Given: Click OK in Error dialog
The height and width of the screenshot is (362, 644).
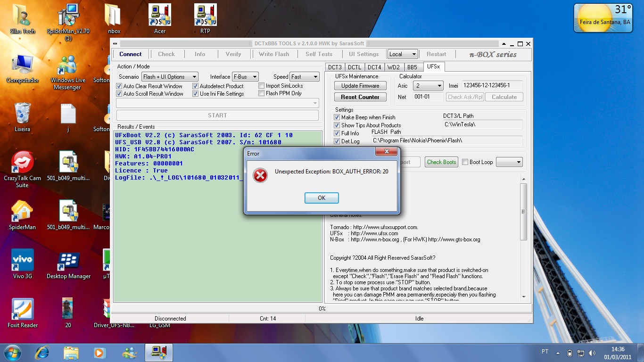Looking at the screenshot, I should point(322,198).
